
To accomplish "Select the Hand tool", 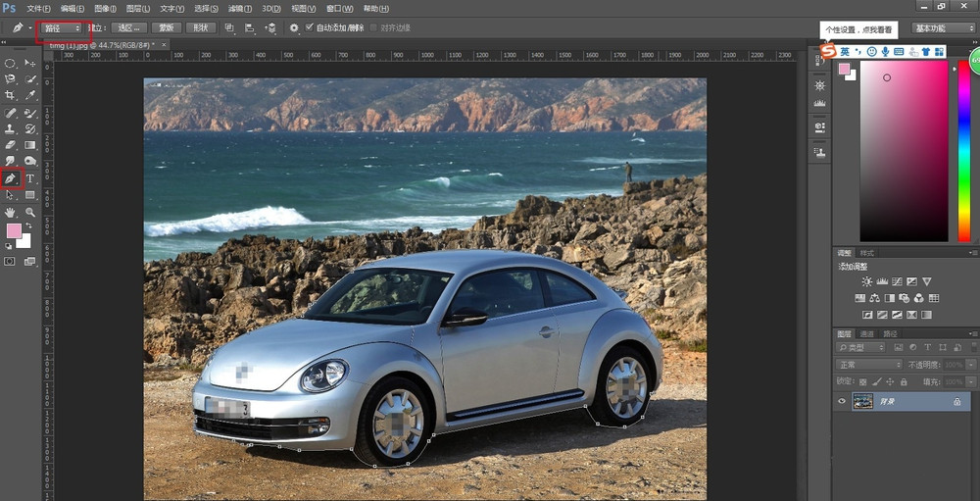I will [x=11, y=211].
